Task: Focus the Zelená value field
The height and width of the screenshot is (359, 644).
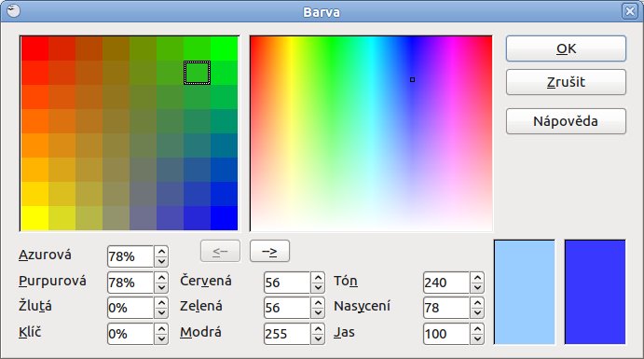Action: tap(287, 308)
